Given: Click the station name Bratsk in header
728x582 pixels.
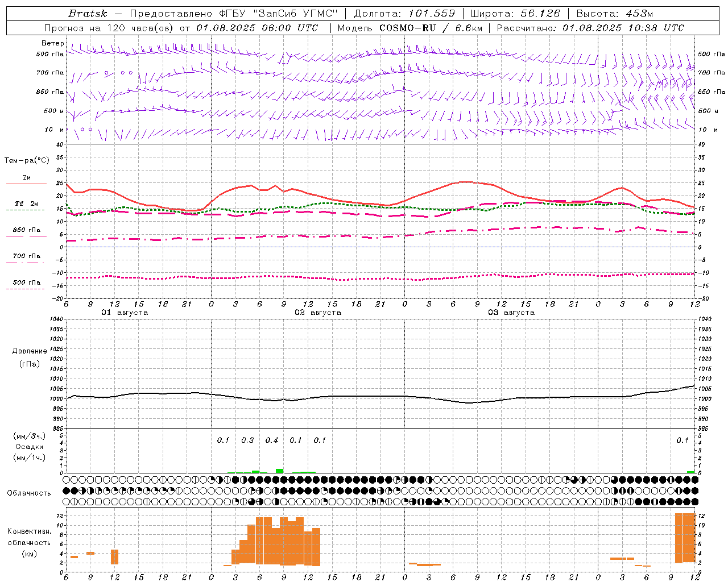Looking at the screenshot, I should (88, 14).
